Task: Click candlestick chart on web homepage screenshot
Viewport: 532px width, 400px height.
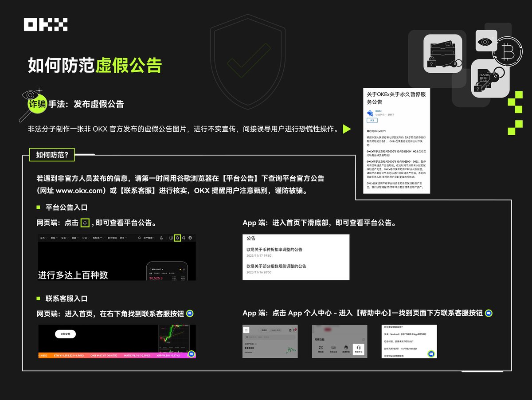Action: [173, 341]
